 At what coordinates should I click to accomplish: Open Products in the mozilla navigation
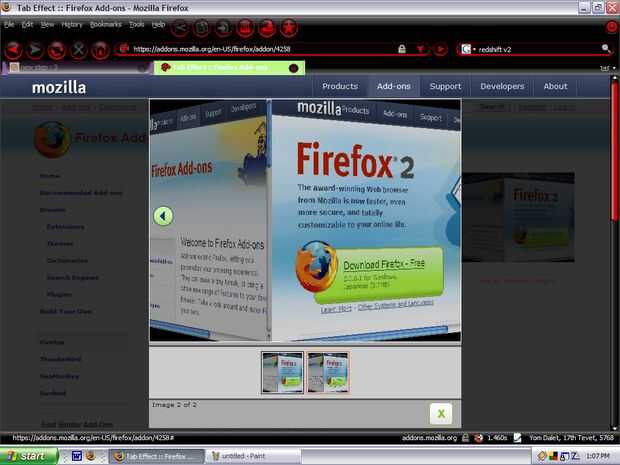tap(340, 86)
